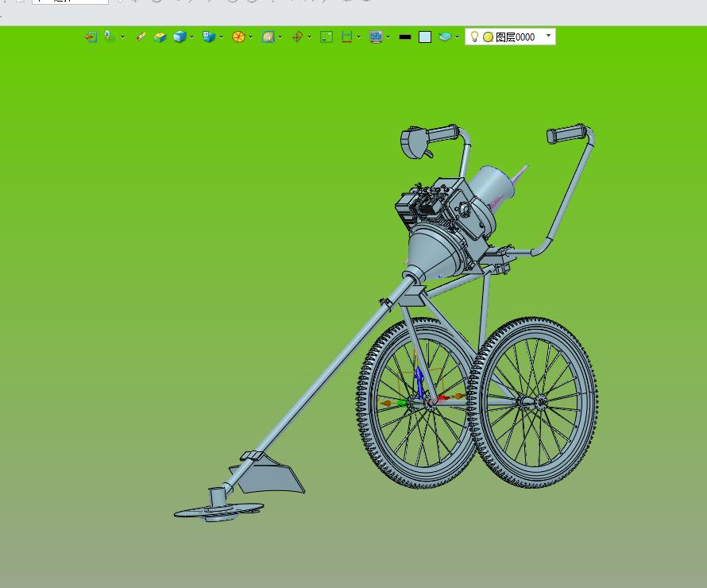
Task: Click the framed zoom/window view icon
Action: coord(268,37)
